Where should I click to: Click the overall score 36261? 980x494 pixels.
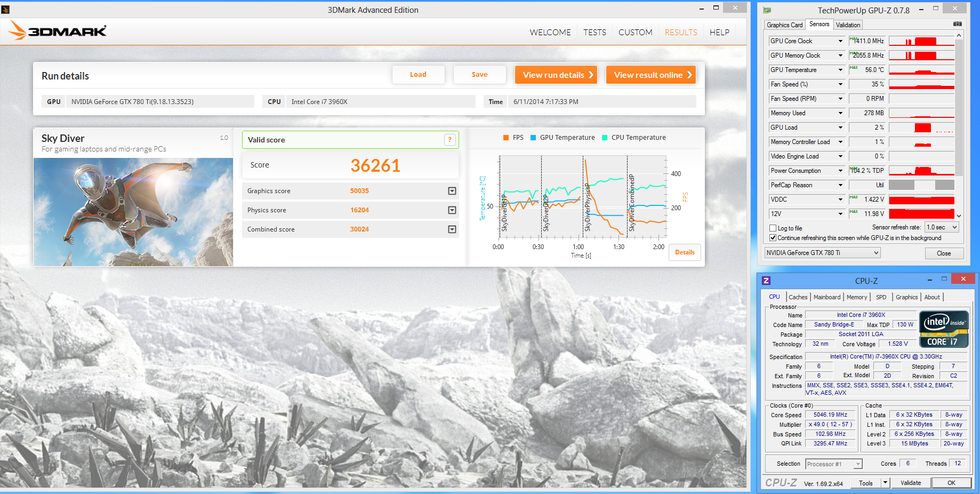click(x=375, y=165)
